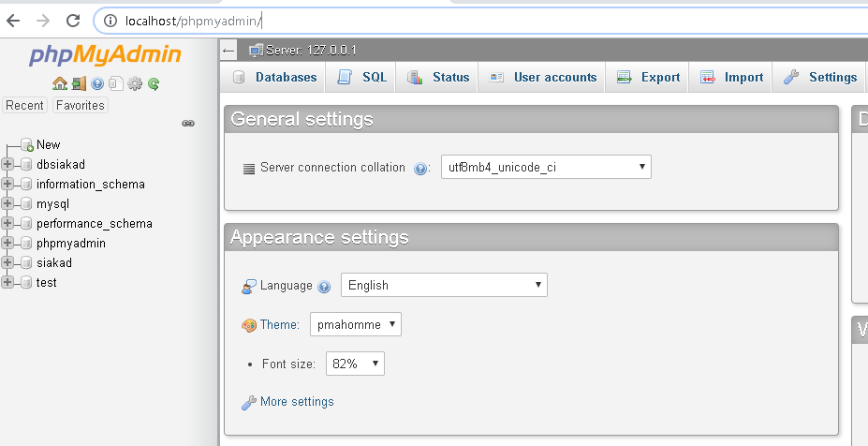This screenshot has width=868, height=446.
Task: Click the collation help question icon
Action: [420, 169]
